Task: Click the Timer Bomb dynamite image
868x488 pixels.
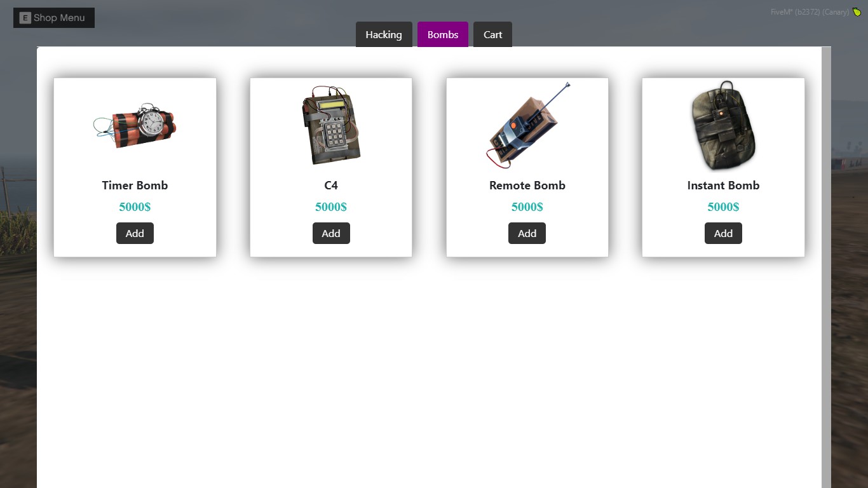Action: point(135,126)
